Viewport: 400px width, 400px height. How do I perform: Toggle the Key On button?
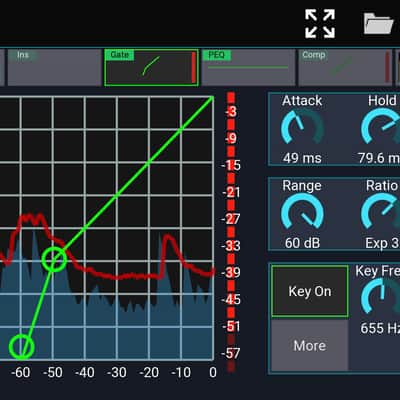point(310,291)
